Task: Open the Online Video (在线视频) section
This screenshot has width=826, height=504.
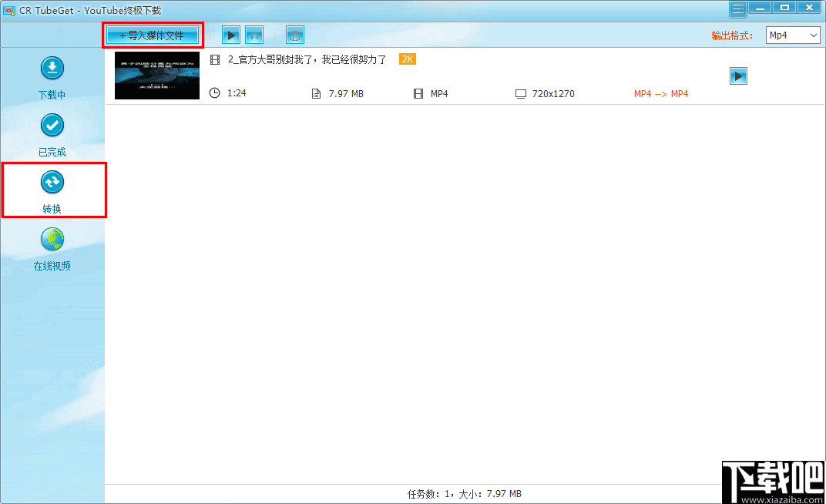Action: tap(52, 250)
